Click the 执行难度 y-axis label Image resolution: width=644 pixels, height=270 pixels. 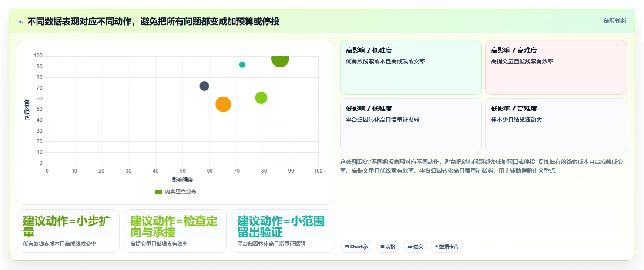tap(27, 110)
